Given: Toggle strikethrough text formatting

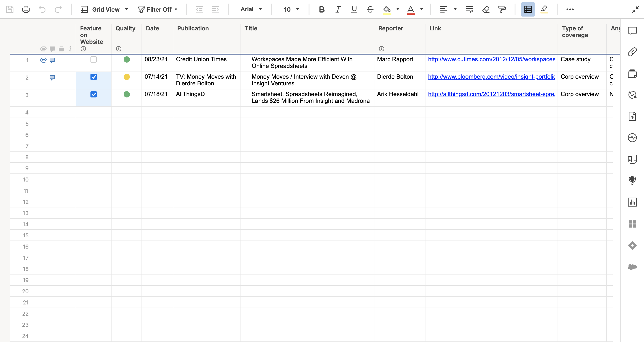Looking at the screenshot, I should click(370, 9).
